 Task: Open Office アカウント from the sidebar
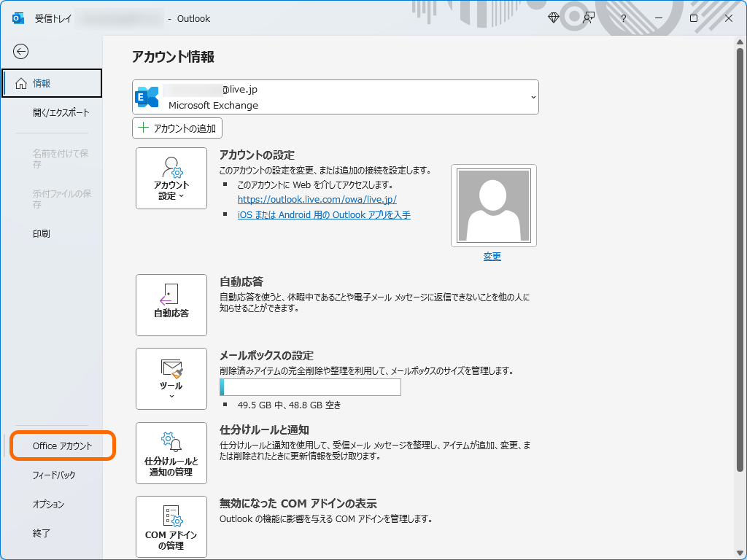(x=62, y=445)
